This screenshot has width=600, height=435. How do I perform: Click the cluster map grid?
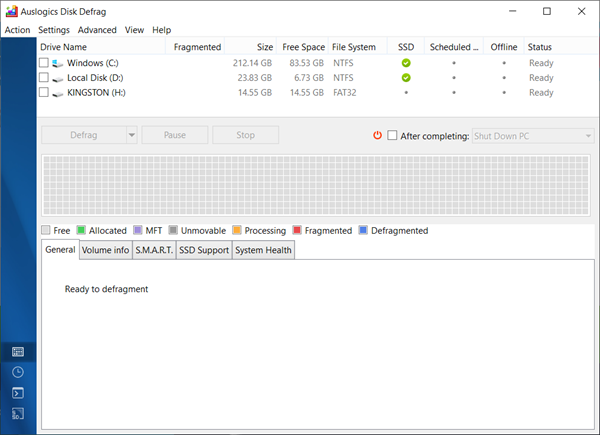(316, 186)
